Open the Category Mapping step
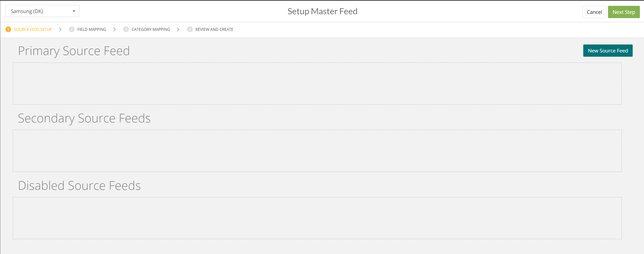The height and width of the screenshot is (254, 644). [151, 29]
